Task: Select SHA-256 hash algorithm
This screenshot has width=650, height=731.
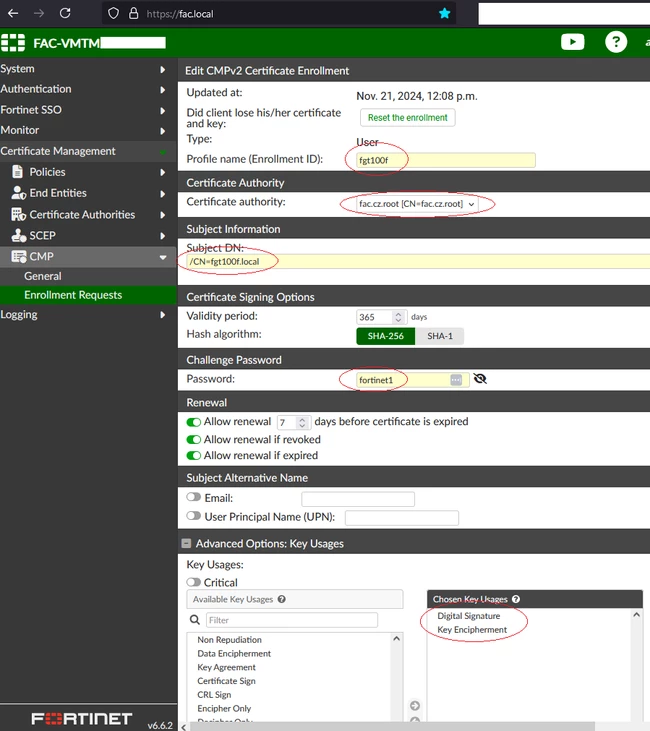Action: (385, 336)
